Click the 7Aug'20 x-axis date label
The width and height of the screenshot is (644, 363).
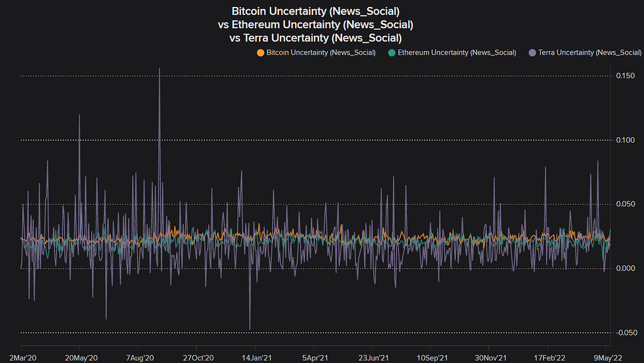click(x=140, y=358)
